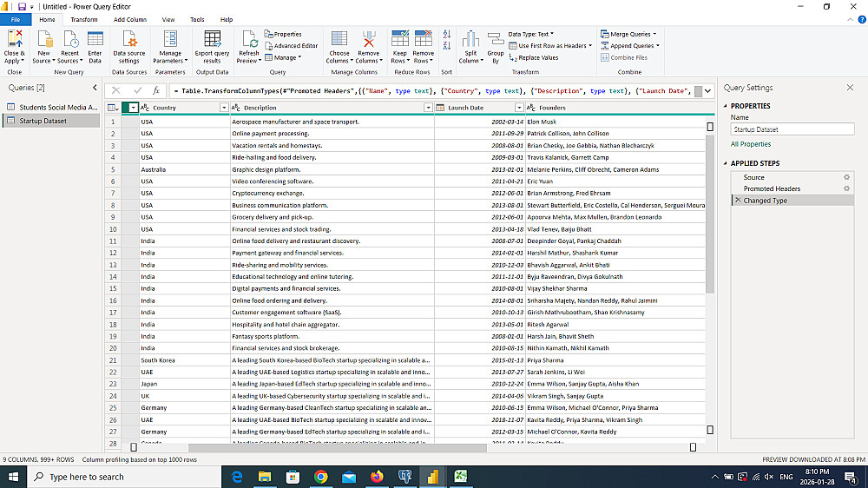868x488 pixels.
Task: Open query Properties
Action: [283, 35]
